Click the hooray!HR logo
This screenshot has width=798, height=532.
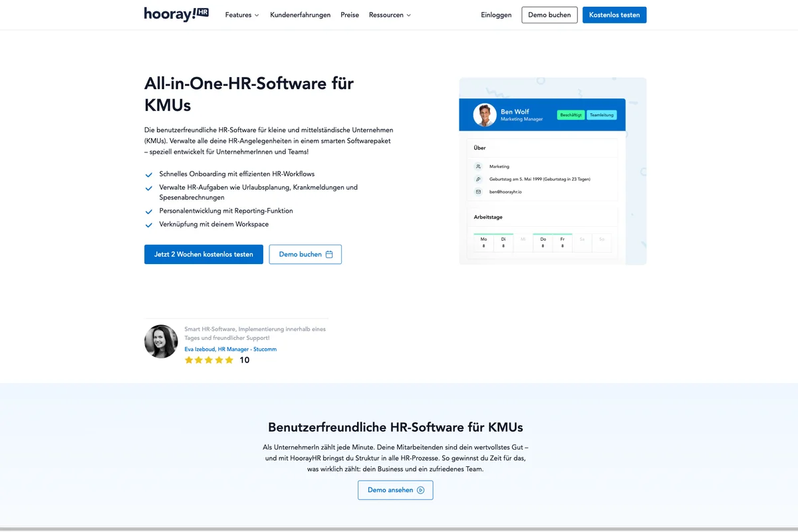tap(176, 15)
